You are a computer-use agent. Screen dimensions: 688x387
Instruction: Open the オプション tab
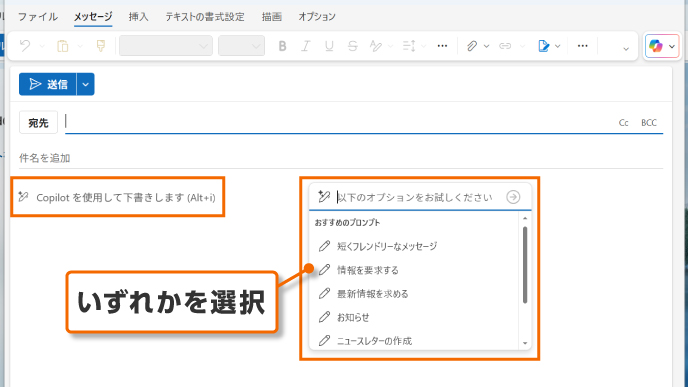[x=317, y=17]
